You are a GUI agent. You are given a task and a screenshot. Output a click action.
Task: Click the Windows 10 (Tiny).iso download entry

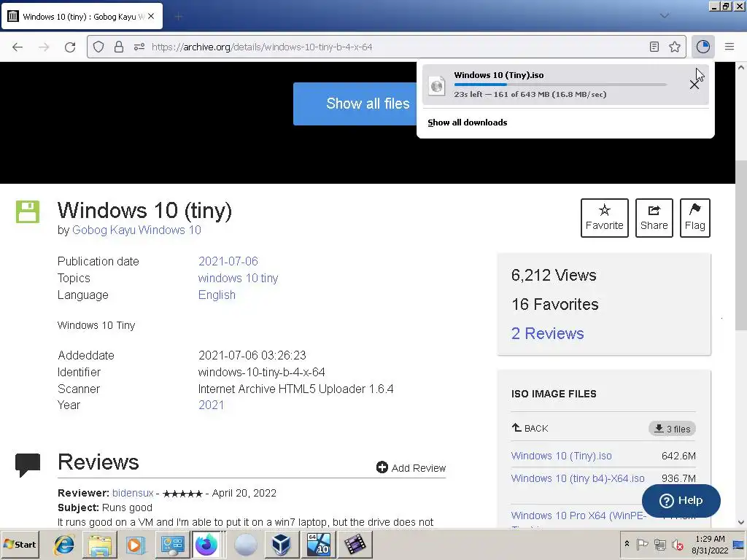click(x=565, y=85)
